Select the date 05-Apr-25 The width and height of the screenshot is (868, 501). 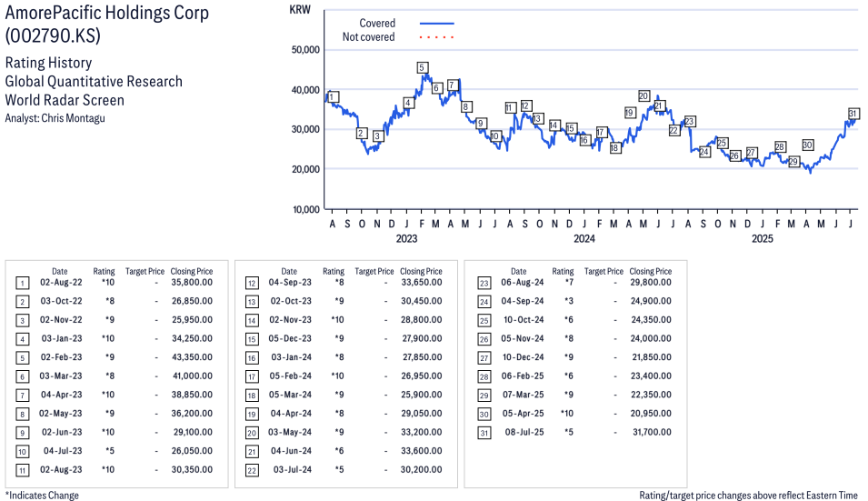click(x=524, y=414)
